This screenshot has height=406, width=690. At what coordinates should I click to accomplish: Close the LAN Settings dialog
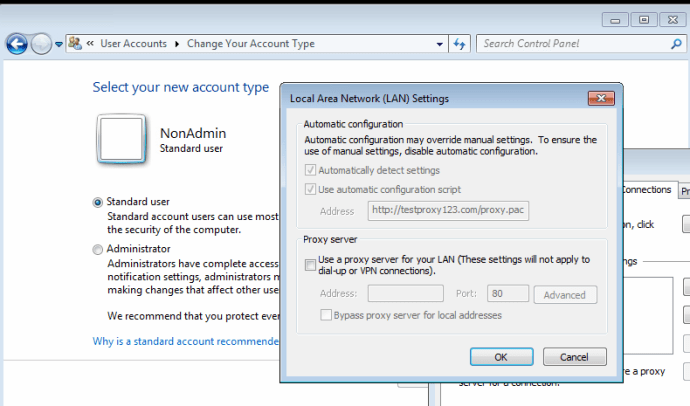click(x=600, y=98)
